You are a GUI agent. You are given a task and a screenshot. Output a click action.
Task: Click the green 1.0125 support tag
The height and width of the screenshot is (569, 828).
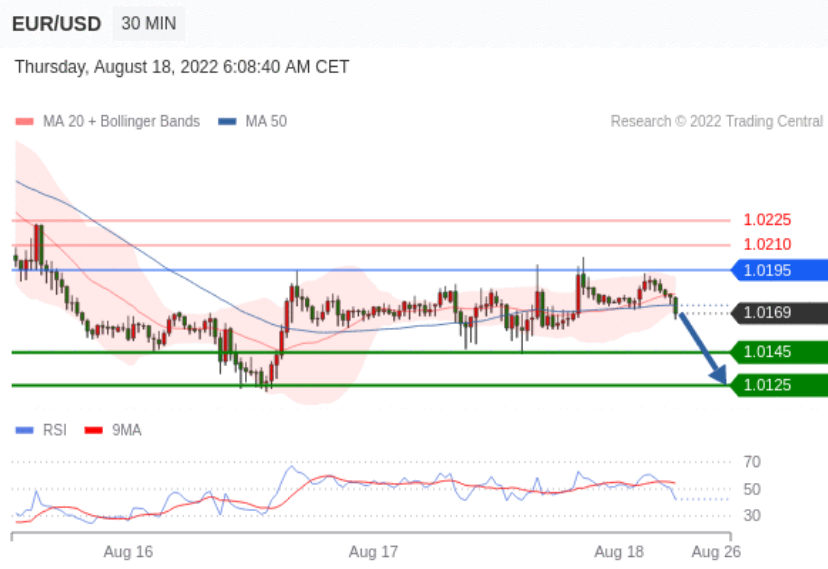point(779,385)
